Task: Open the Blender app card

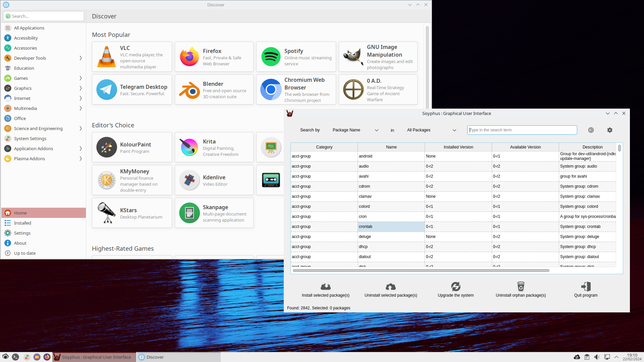Action: pos(214,89)
